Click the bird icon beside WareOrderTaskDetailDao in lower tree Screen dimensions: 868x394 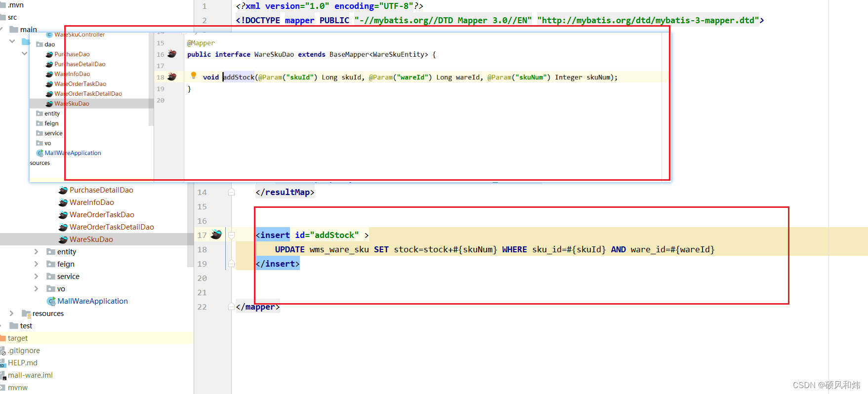(x=63, y=227)
